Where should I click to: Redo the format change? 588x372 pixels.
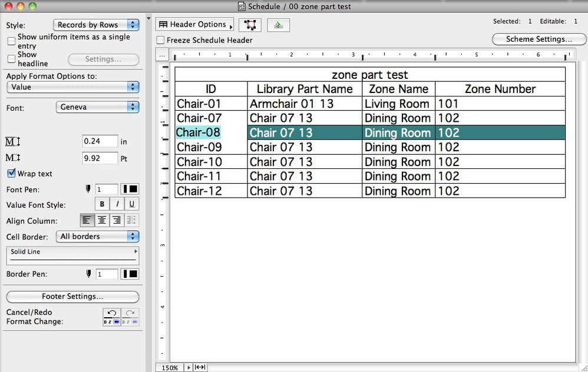click(x=130, y=317)
